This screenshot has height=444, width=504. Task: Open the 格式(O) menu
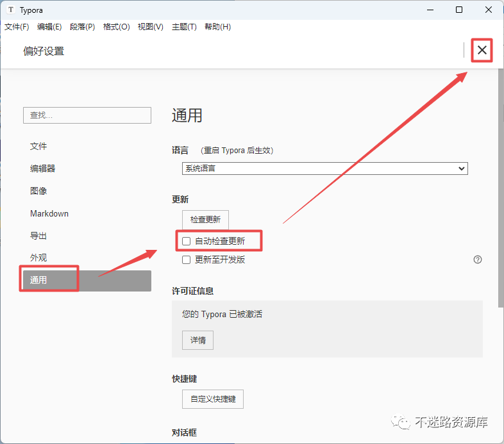116,27
